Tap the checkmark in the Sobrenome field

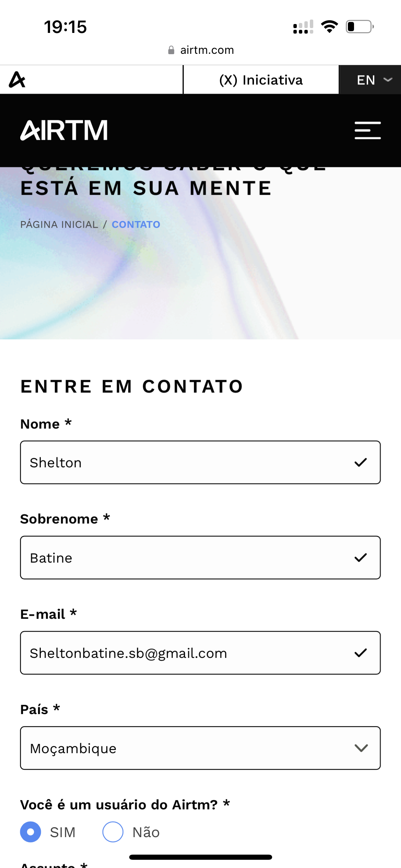[x=361, y=558]
